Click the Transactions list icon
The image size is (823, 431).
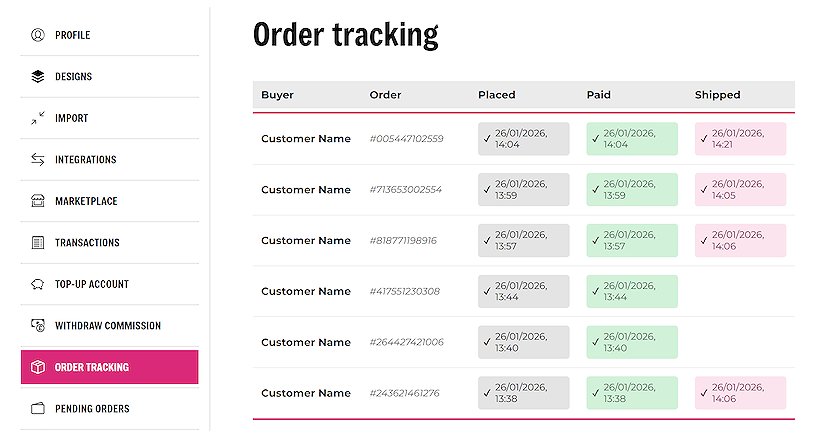pyautogui.click(x=38, y=243)
